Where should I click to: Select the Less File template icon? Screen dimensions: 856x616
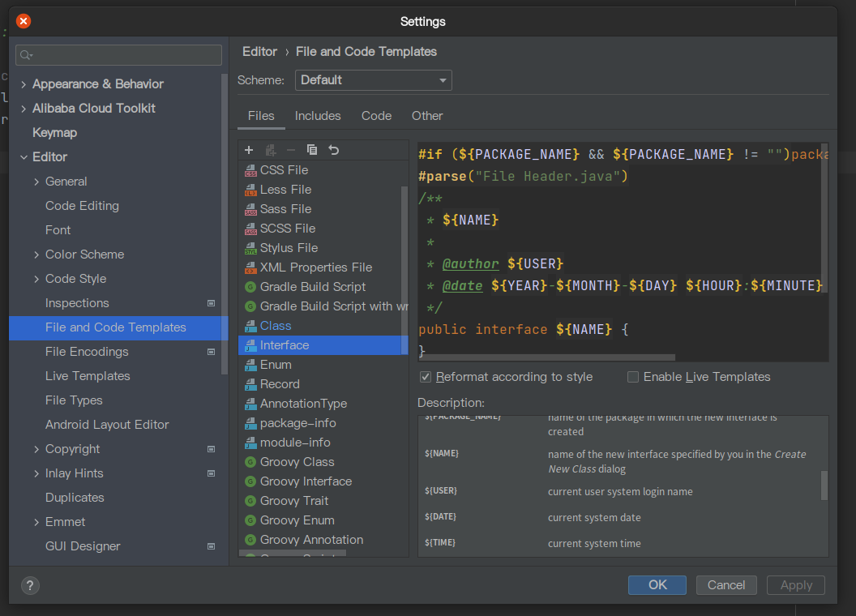pyautogui.click(x=250, y=190)
